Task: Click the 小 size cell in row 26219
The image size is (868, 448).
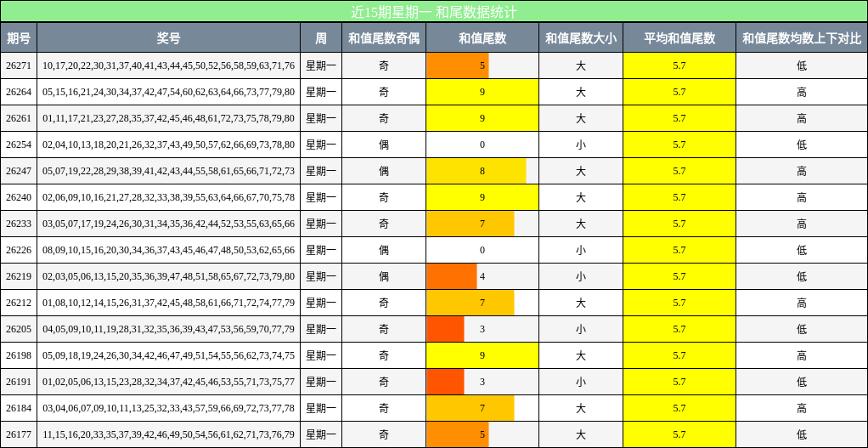Action: 581,276
